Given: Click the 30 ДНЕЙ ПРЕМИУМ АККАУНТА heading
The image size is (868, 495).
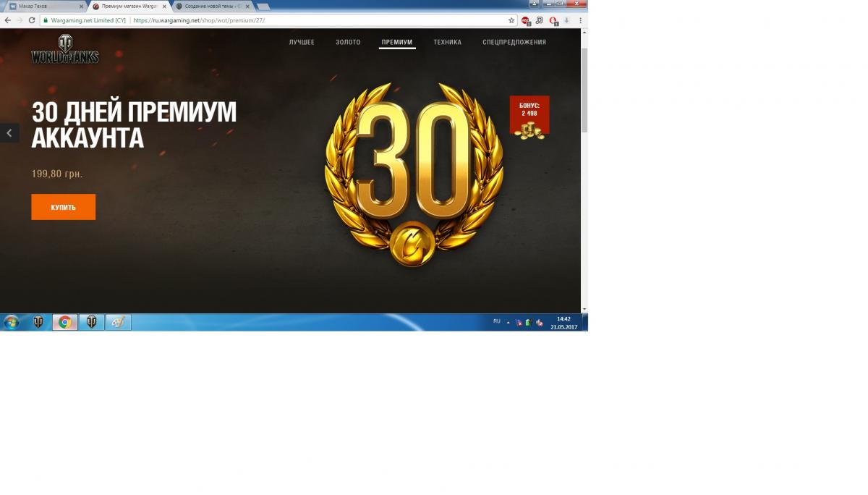Looking at the screenshot, I should pos(134,124).
